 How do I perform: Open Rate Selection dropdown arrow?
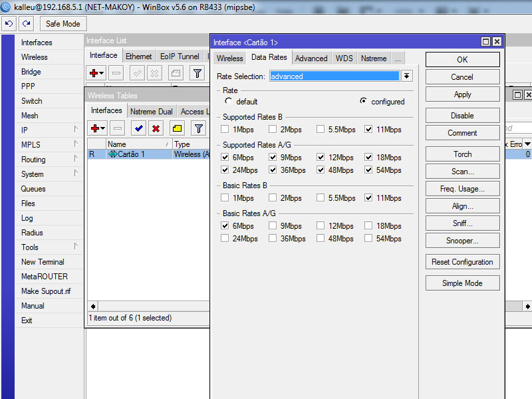(x=406, y=76)
